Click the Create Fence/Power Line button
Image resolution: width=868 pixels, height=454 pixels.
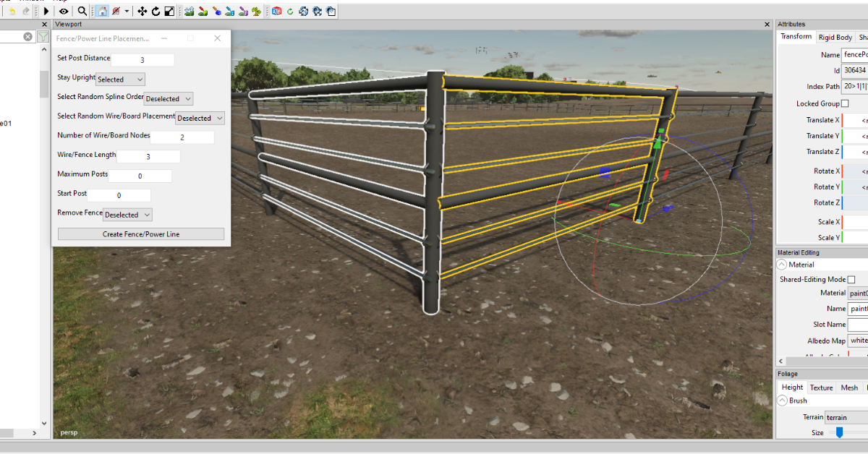(x=141, y=234)
